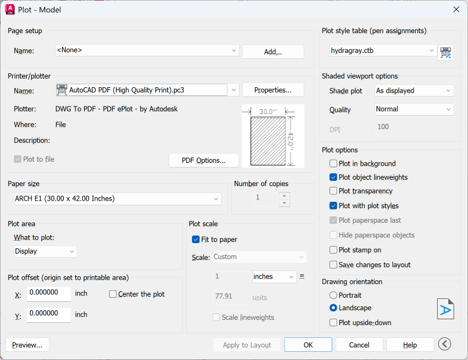Enable Plot transparency

(333, 191)
